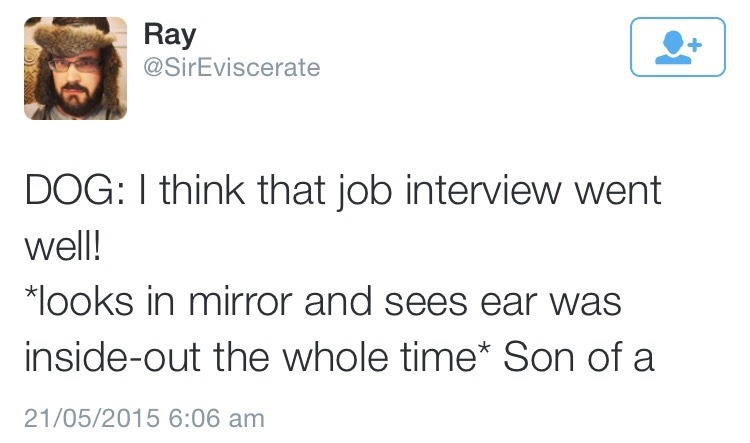Open the @SirEviscerate handle link

coord(232,67)
